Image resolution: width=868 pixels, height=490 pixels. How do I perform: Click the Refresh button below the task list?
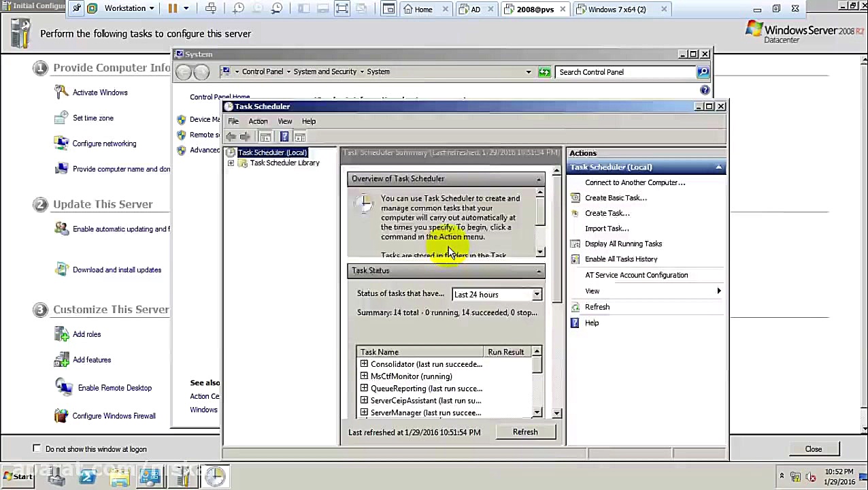point(525,432)
